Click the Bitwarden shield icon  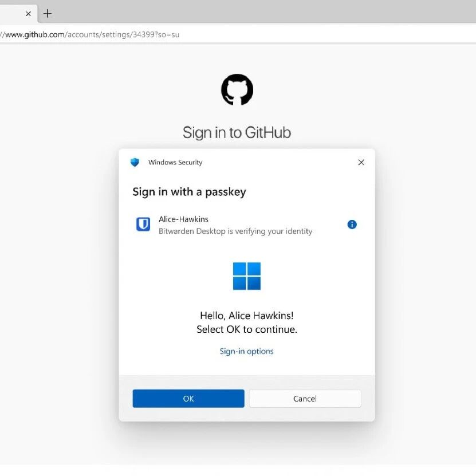[143, 225]
